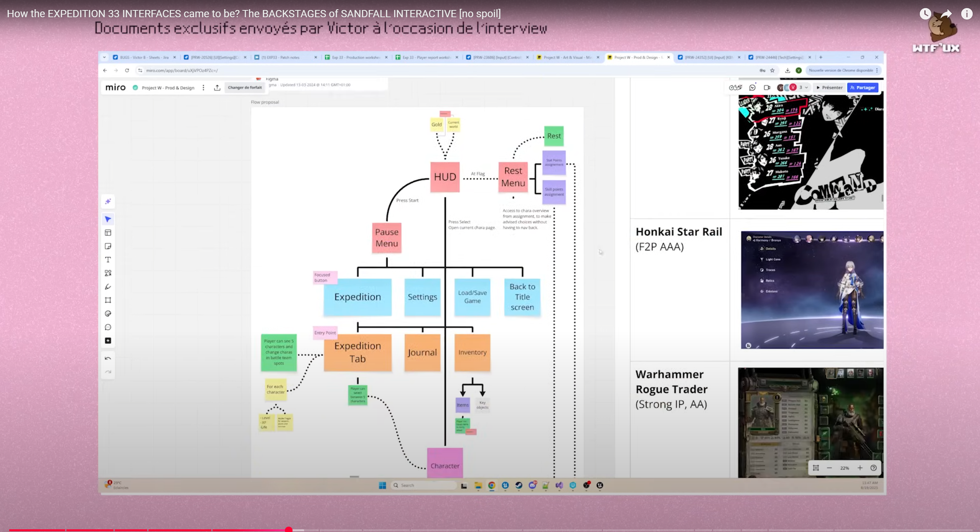Viewport: 980px width, 532px height.
Task: Redo the board action
Action: point(108,372)
